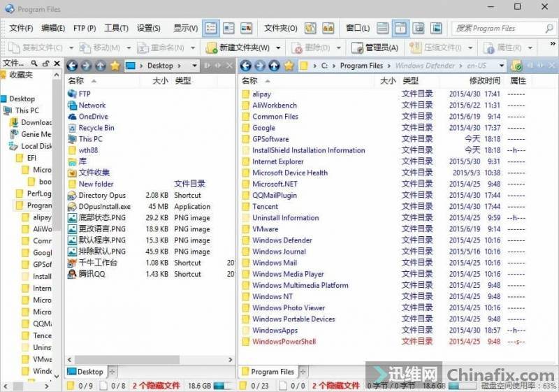Go forward in the Program Files pane
This screenshot has width=559, height=392.
[260, 66]
